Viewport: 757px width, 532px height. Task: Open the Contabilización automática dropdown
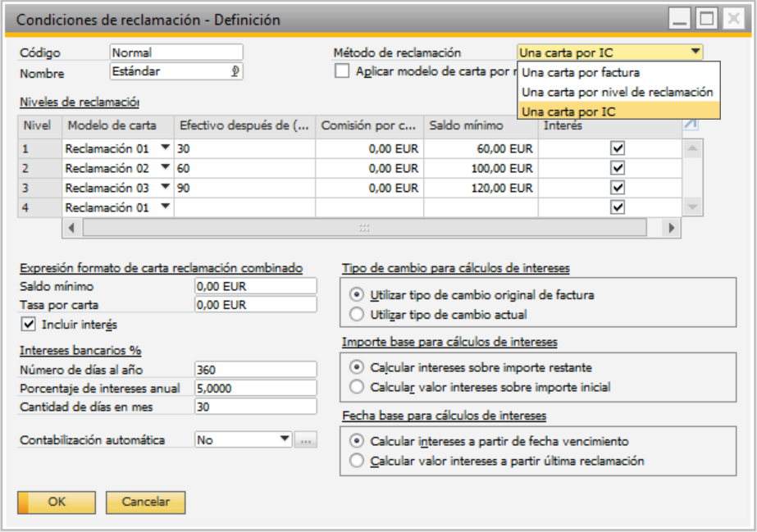coord(285,439)
